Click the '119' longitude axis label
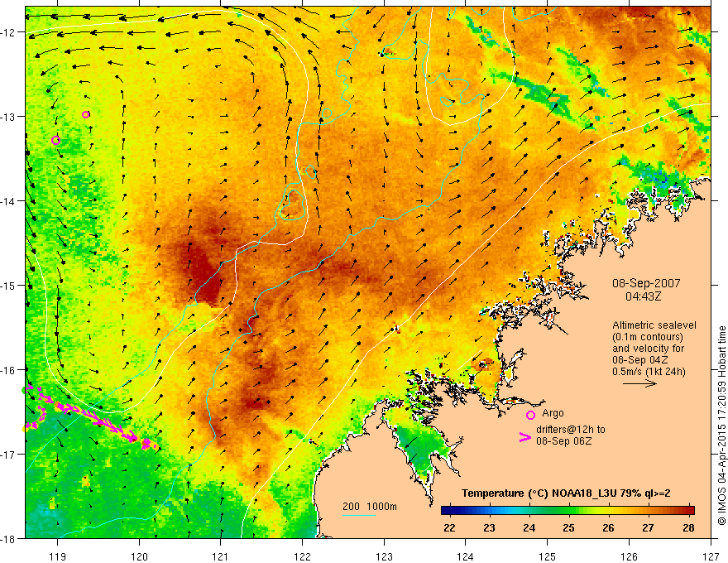This screenshot has width=728, height=563. (57, 556)
